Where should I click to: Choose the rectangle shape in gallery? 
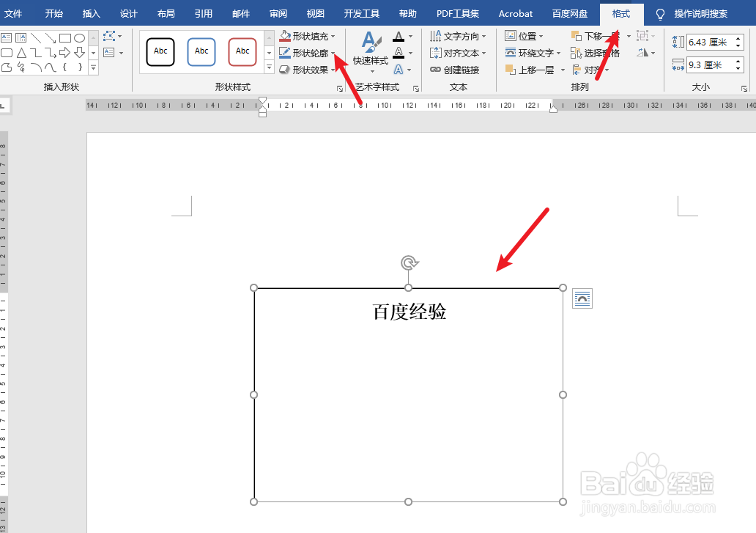[x=65, y=37]
